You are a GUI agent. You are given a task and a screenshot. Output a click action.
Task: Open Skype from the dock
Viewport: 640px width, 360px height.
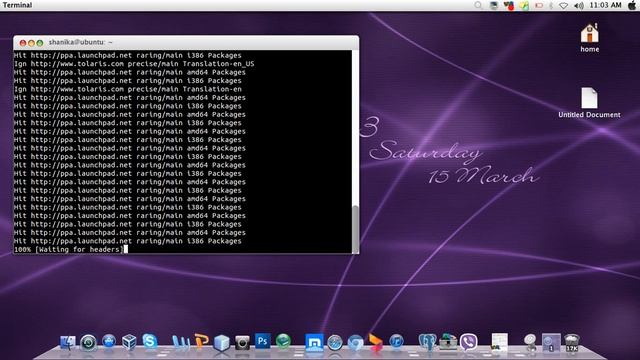tap(150, 341)
